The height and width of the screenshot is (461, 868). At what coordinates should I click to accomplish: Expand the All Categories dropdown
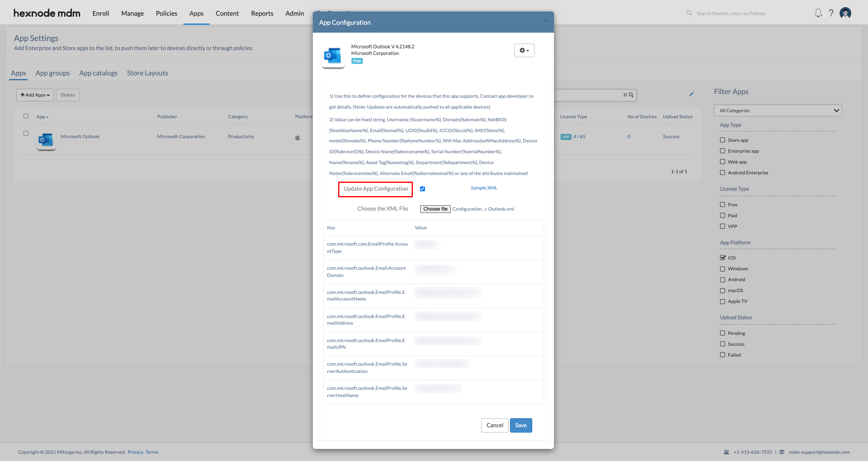778,111
